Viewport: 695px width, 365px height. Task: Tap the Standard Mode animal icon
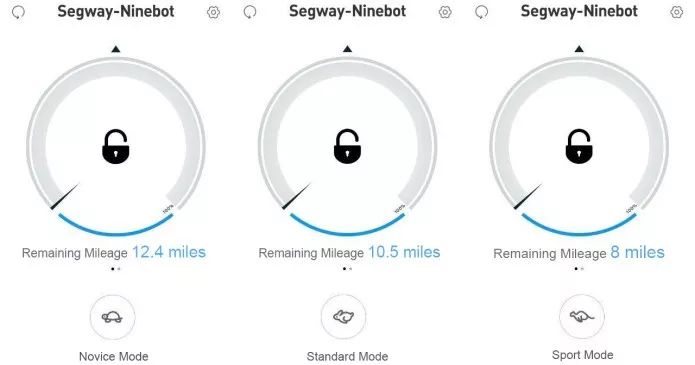344,317
